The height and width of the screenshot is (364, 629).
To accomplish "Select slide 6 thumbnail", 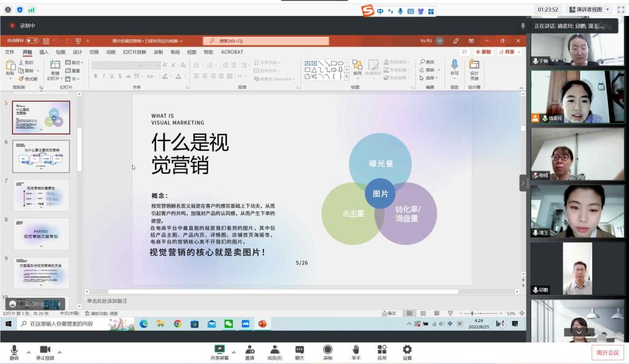I will pyautogui.click(x=41, y=157).
